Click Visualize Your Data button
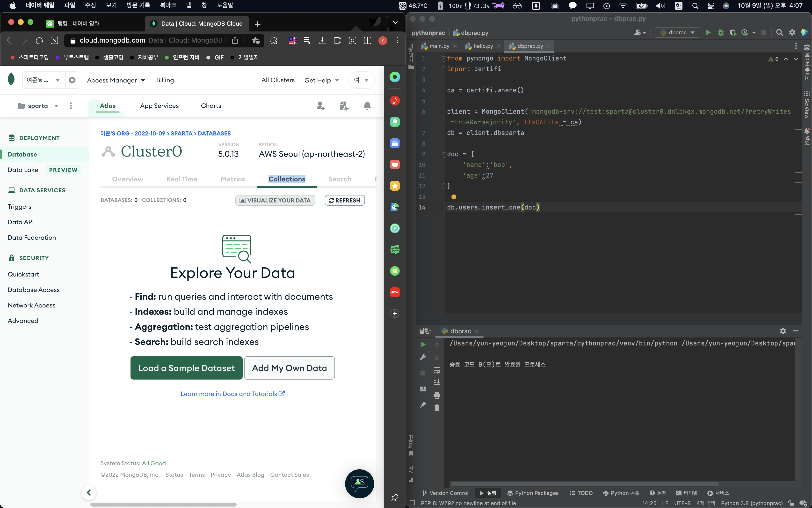This screenshot has width=812, height=508. click(x=275, y=200)
